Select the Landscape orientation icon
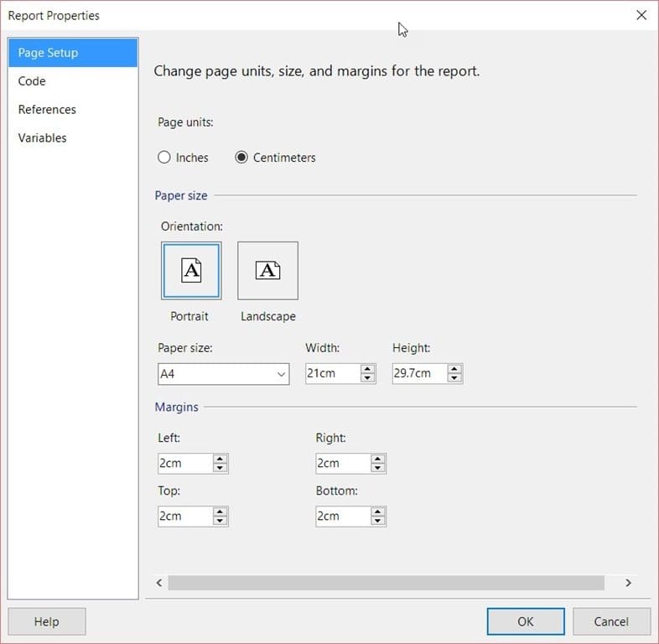659x644 pixels. pos(267,270)
